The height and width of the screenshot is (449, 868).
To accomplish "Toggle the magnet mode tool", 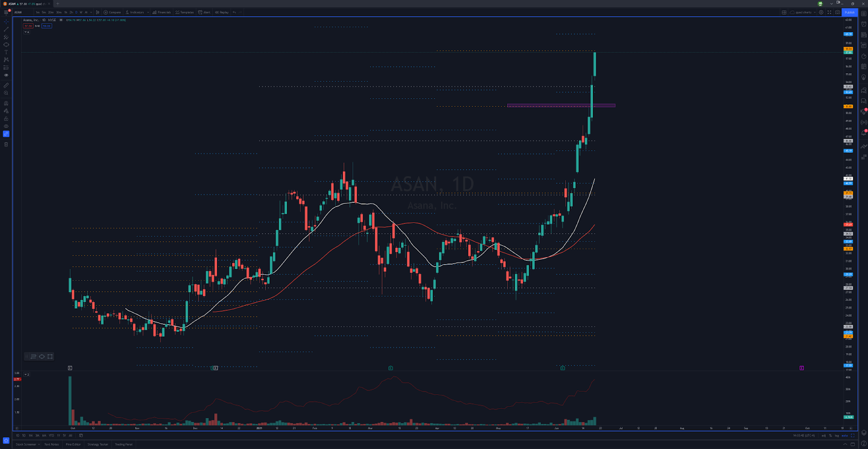I will (x=6, y=103).
